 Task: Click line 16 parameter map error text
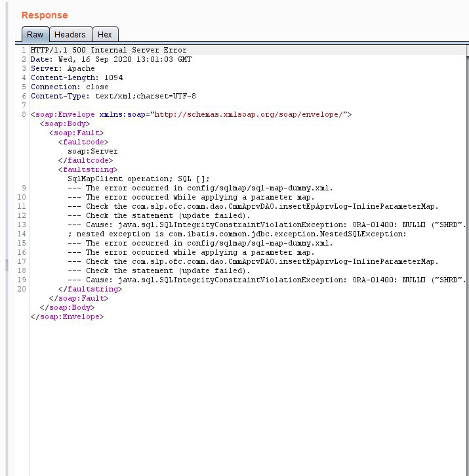click(191, 252)
